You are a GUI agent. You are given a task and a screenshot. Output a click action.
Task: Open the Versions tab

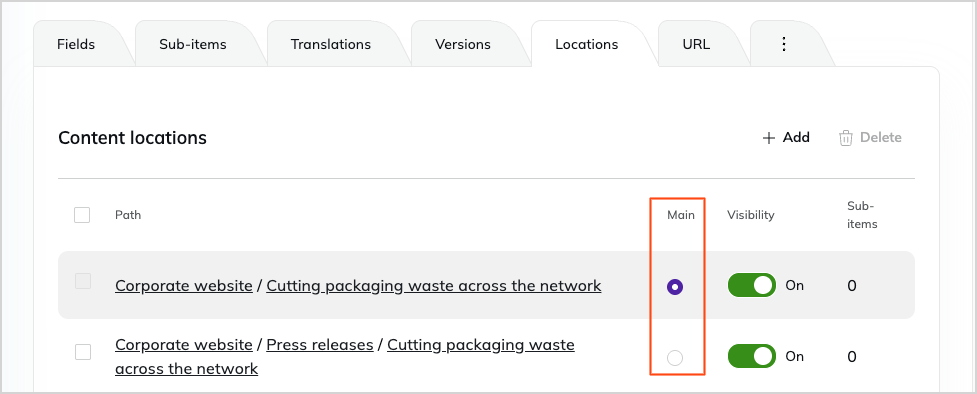click(x=463, y=44)
